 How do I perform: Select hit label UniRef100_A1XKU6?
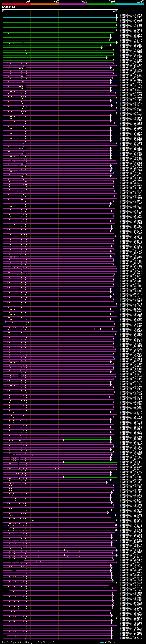point(131,326)
